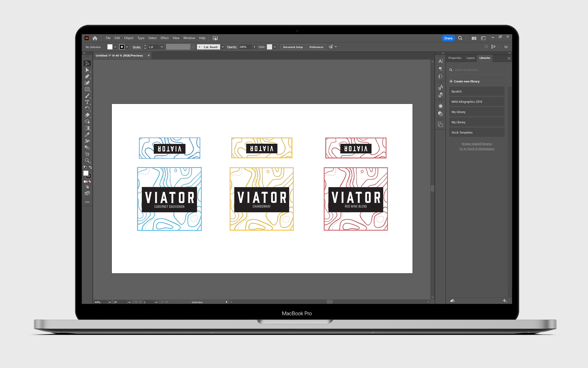The image size is (588, 368).
Task: Open the artboard number dropdown
Action: (156, 302)
